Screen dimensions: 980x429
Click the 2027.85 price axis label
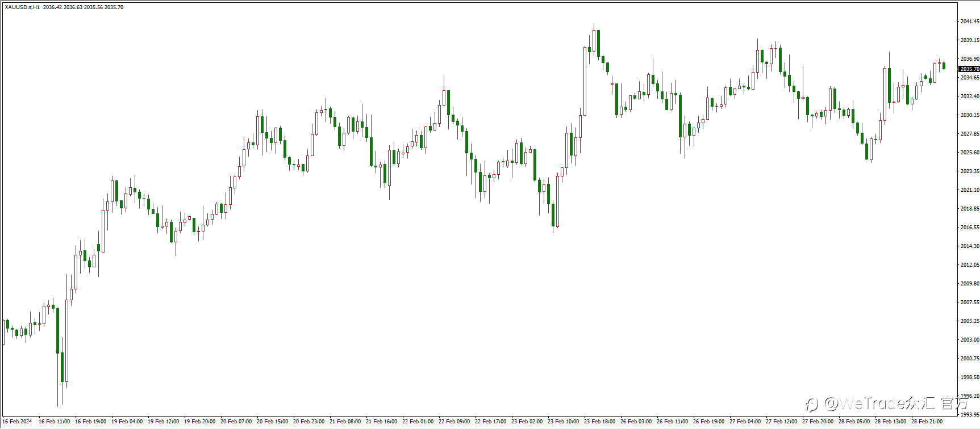(970, 134)
